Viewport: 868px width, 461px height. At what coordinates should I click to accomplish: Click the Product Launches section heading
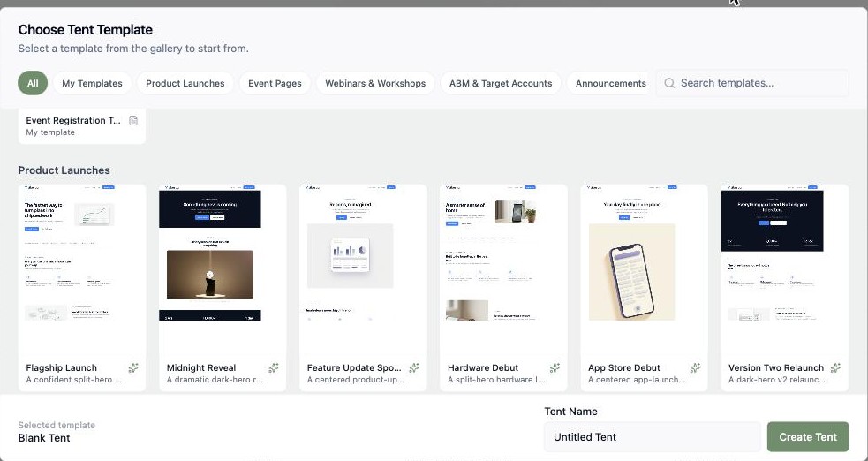(x=64, y=170)
